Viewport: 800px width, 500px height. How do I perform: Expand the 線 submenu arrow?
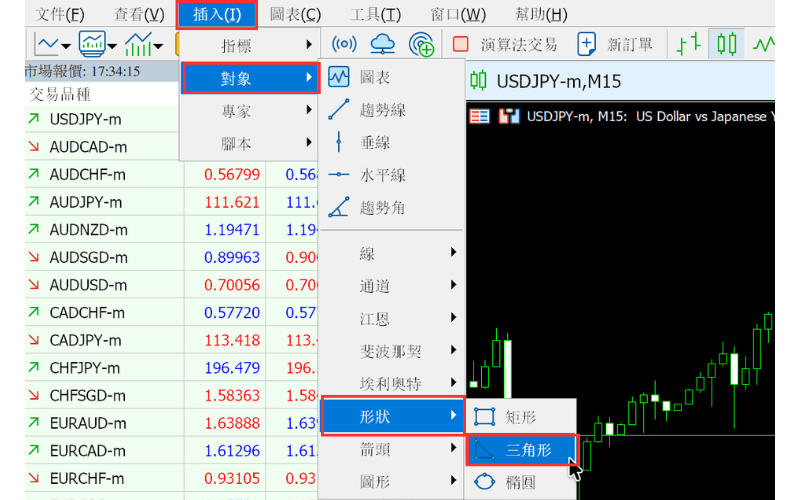(x=453, y=252)
